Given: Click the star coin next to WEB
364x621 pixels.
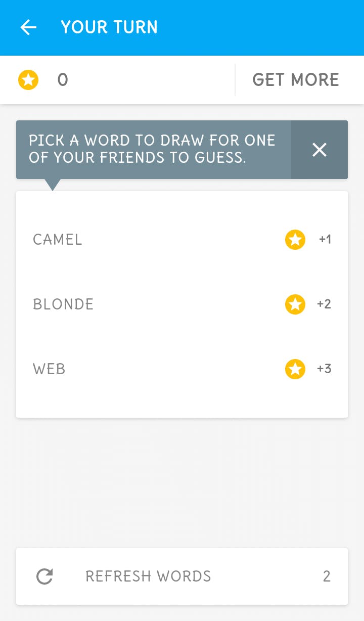Looking at the screenshot, I should (295, 369).
